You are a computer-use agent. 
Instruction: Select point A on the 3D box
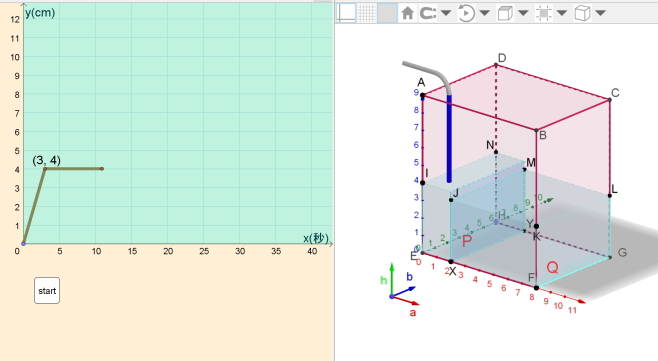click(x=423, y=95)
